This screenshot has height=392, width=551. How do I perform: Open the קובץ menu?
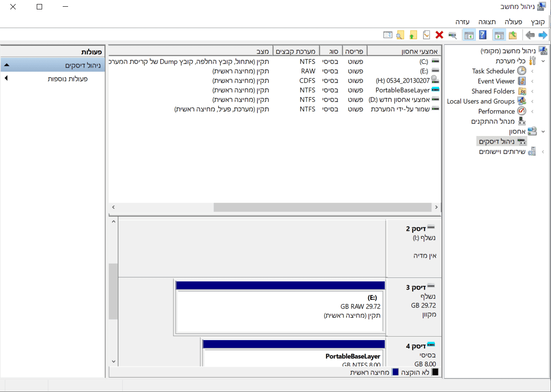coord(538,22)
